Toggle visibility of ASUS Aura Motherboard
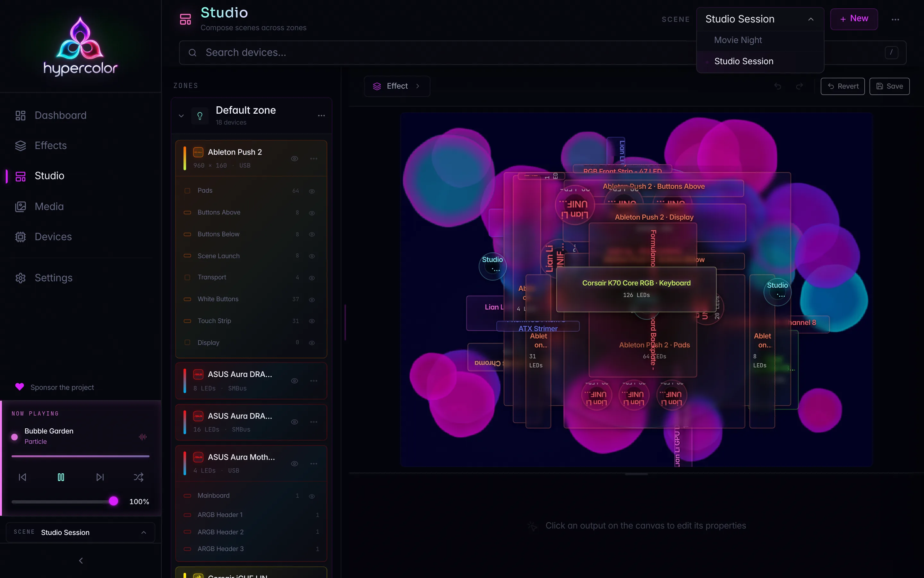Image resolution: width=924 pixels, height=578 pixels. (x=295, y=464)
